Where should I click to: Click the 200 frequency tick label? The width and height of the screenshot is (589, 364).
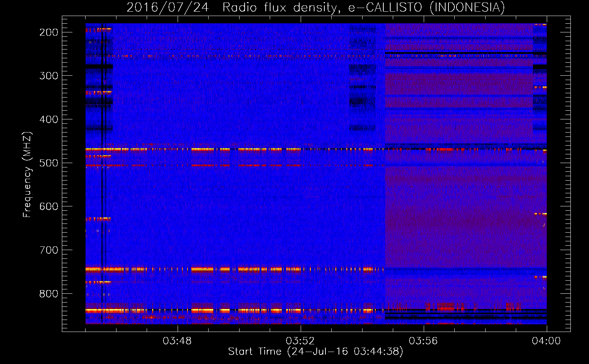point(49,32)
